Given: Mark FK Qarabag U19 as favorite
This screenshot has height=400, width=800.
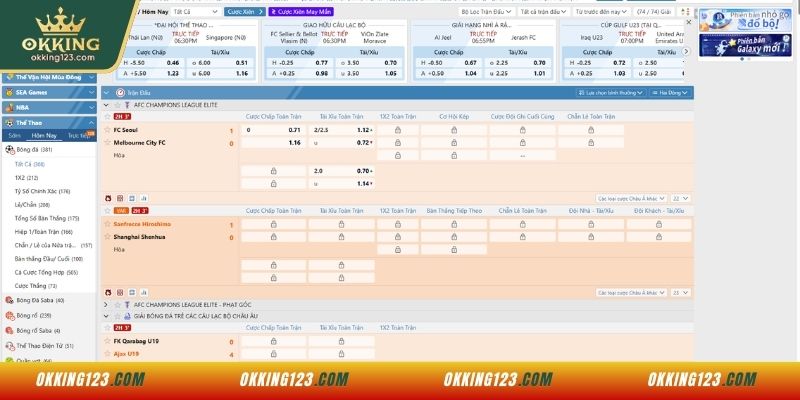Looking at the screenshot, I should click(107, 340).
